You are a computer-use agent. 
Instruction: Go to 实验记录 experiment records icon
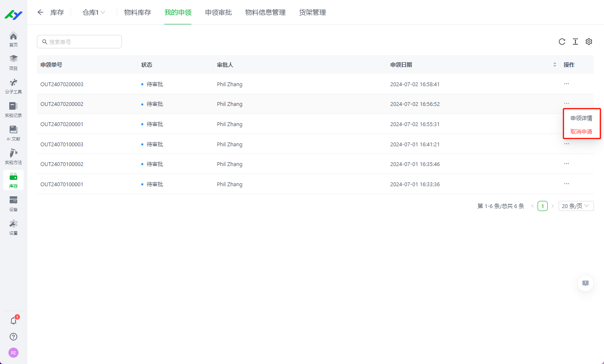[x=13, y=109]
